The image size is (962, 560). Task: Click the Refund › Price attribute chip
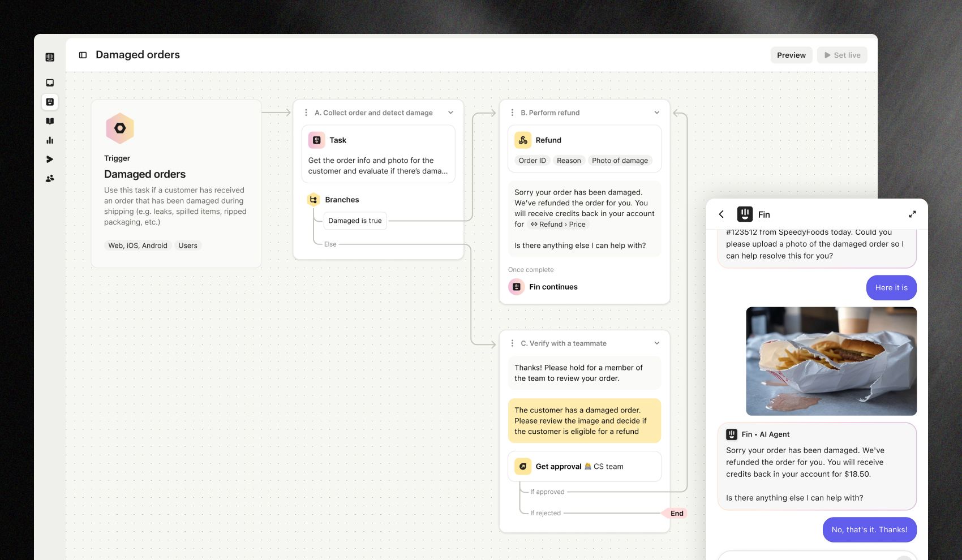pyautogui.click(x=558, y=225)
